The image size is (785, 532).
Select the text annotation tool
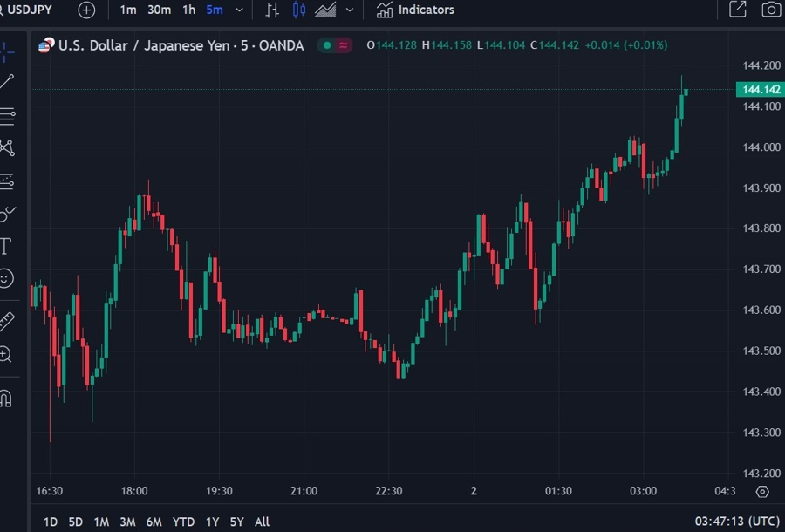(x=6, y=246)
